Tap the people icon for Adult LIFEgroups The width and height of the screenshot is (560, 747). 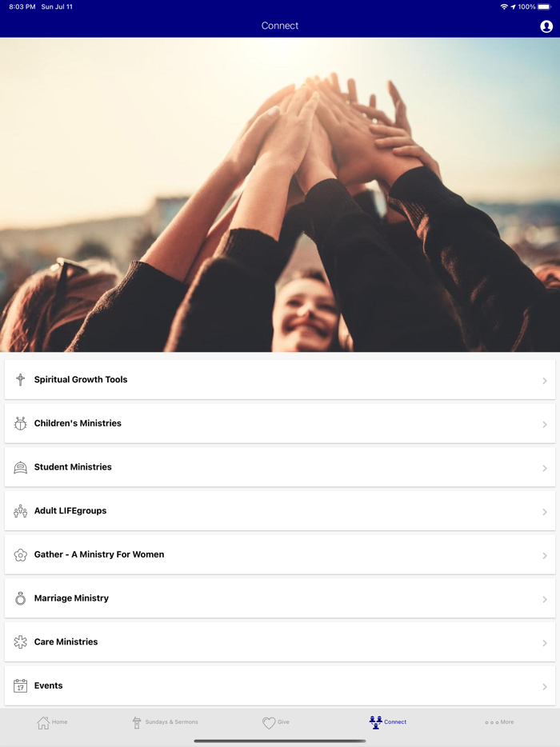tap(20, 511)
